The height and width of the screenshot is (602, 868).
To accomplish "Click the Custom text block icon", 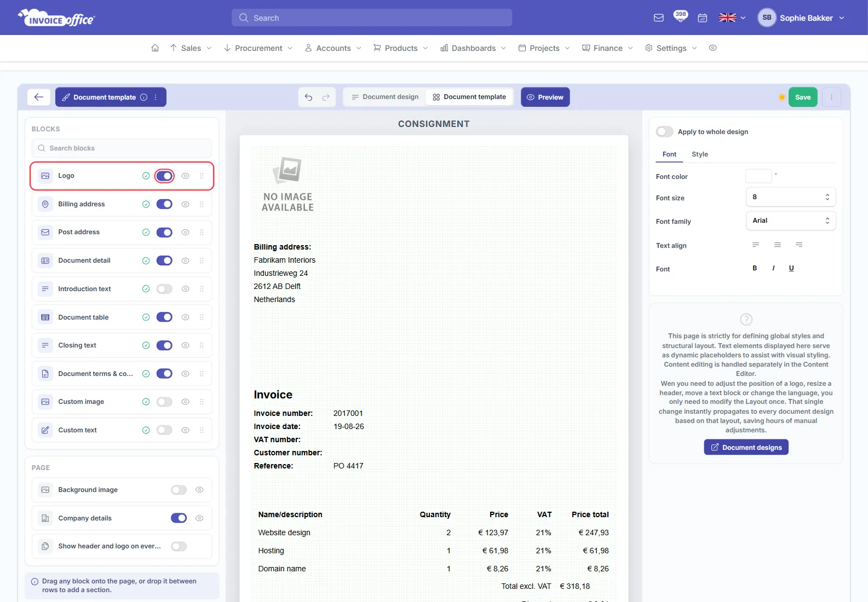I will pos(45,430).
